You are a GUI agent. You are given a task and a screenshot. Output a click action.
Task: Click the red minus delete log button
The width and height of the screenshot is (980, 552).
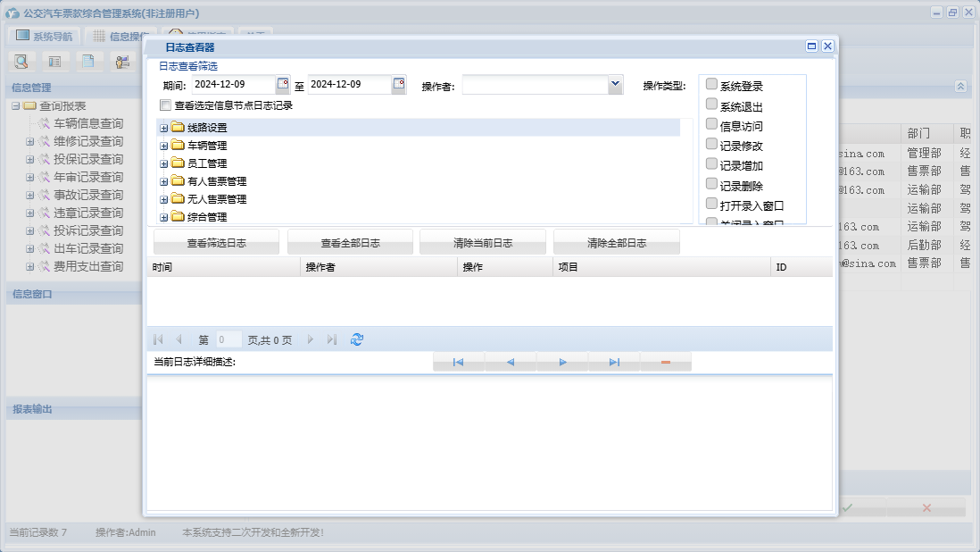666,362
